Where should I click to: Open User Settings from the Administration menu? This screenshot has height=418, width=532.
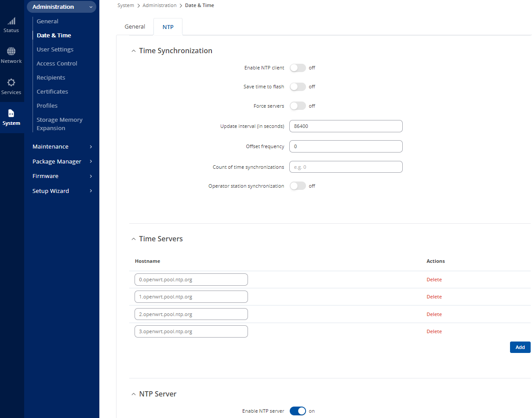[x=55, y=49]
